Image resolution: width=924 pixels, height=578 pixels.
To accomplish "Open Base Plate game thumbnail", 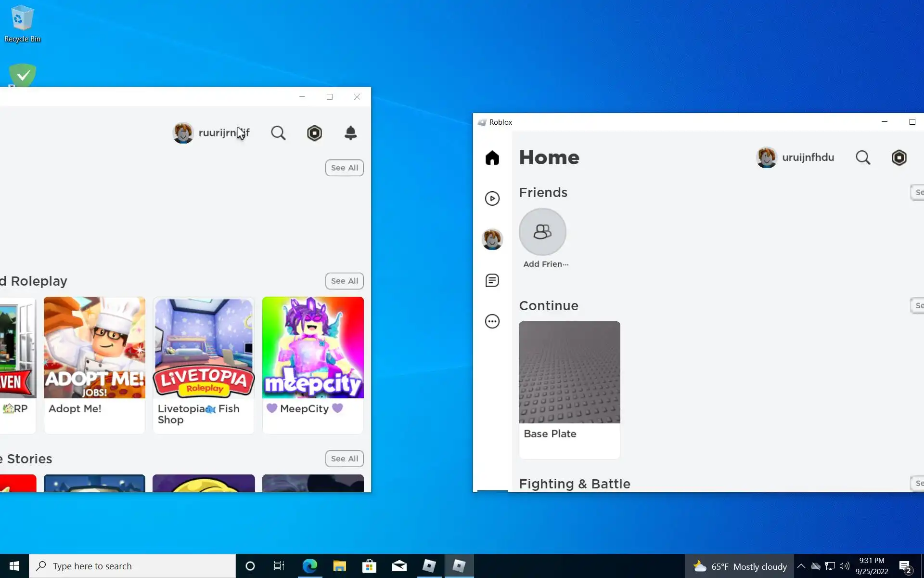I will point(569,372).
